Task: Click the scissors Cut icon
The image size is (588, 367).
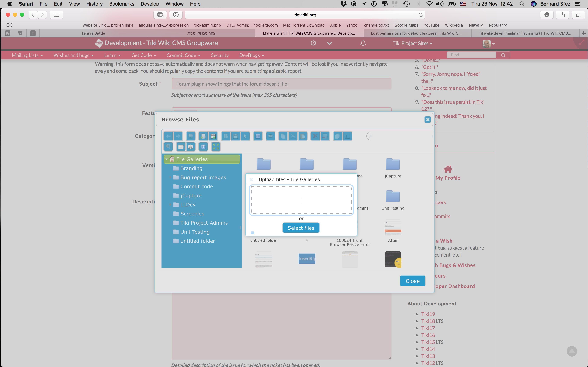Action: (x=293, y=136)
